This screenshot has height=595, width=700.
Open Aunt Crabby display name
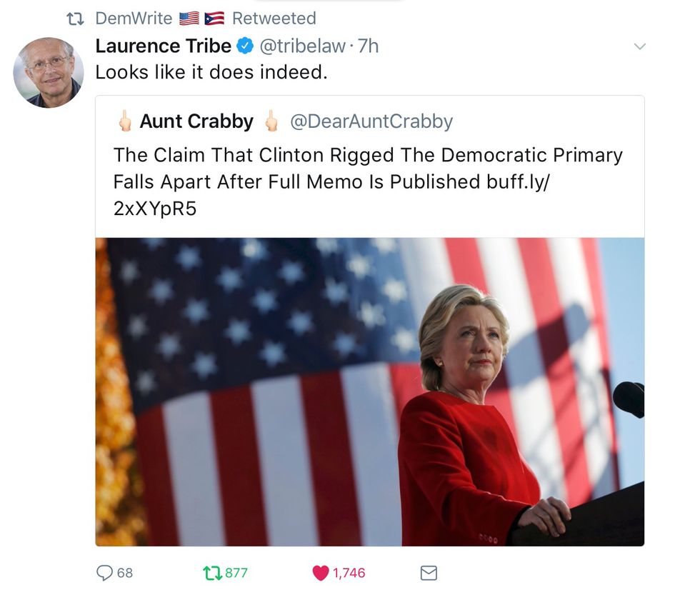196,121
